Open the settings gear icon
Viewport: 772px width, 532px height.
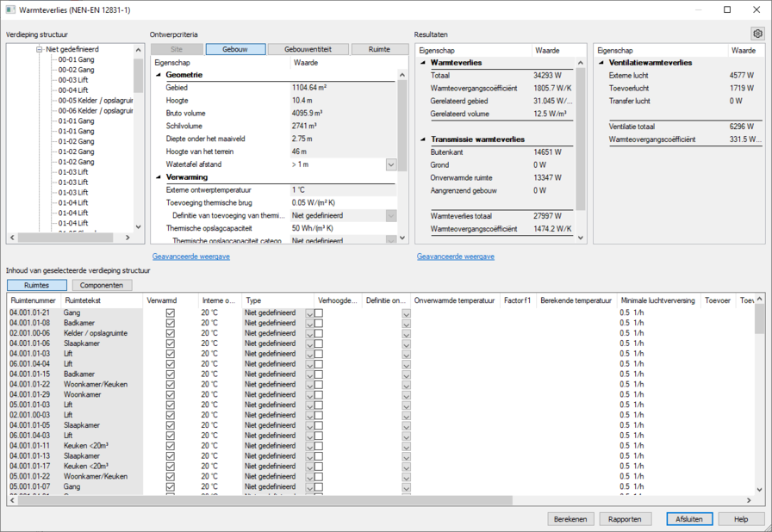(757, 34)
